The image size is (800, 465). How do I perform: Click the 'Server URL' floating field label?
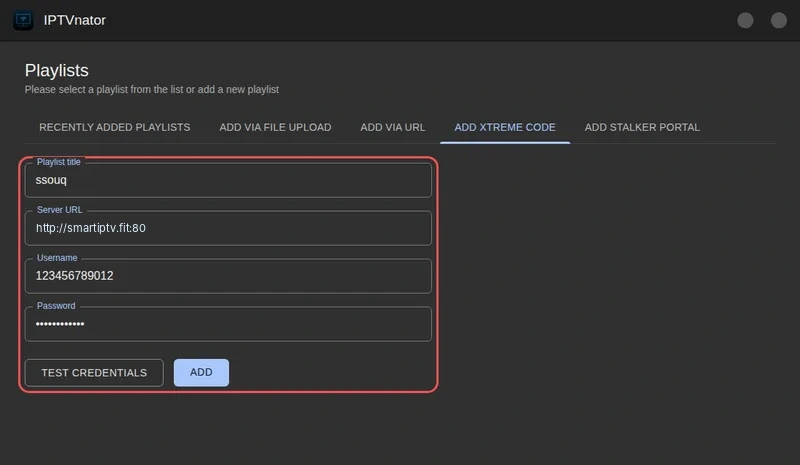tap(59, 210)
